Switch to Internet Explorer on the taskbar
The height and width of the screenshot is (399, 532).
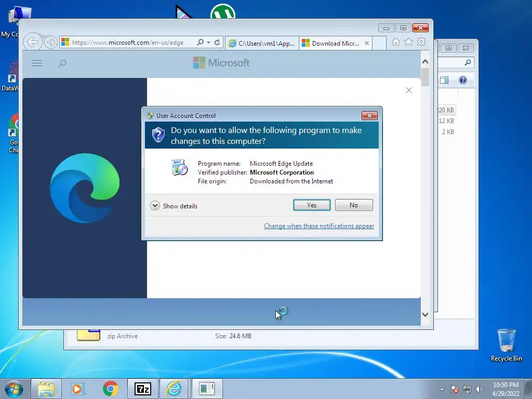[x=174, y=389]
